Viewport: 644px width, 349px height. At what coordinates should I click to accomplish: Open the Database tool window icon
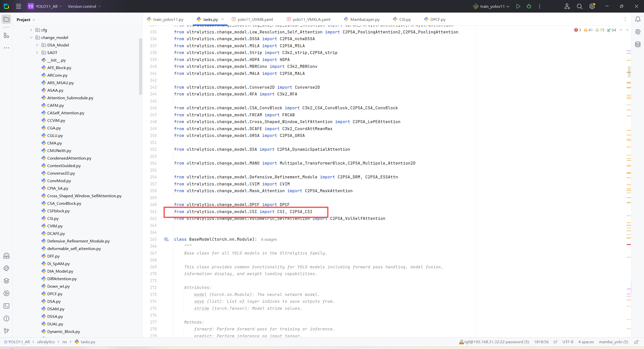click(x=638, y=44)
